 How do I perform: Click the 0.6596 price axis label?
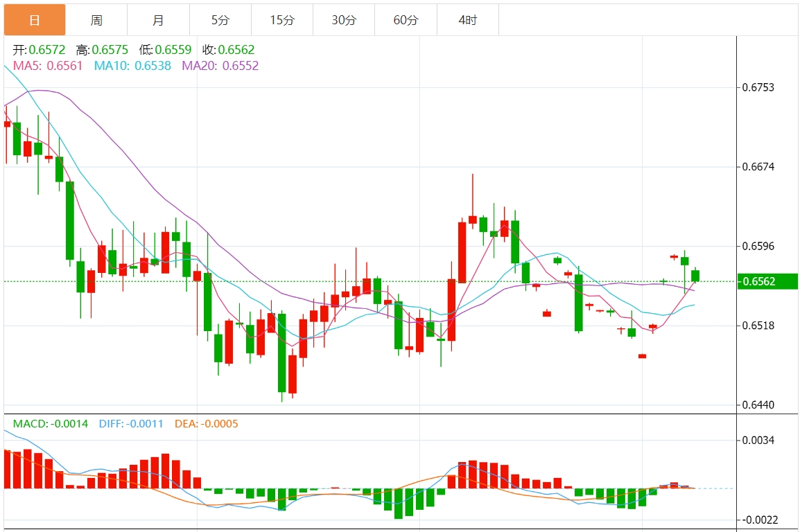click(x=758, y=247)
